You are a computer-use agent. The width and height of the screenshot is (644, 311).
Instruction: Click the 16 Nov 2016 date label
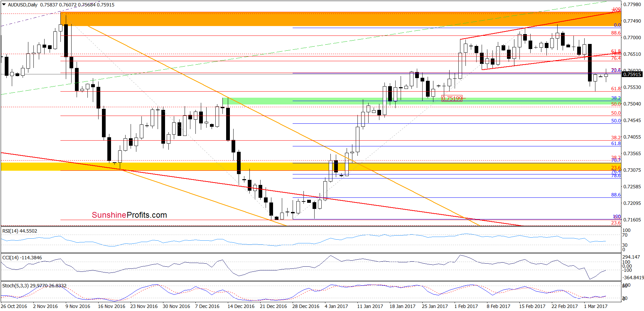coord(111,306)
